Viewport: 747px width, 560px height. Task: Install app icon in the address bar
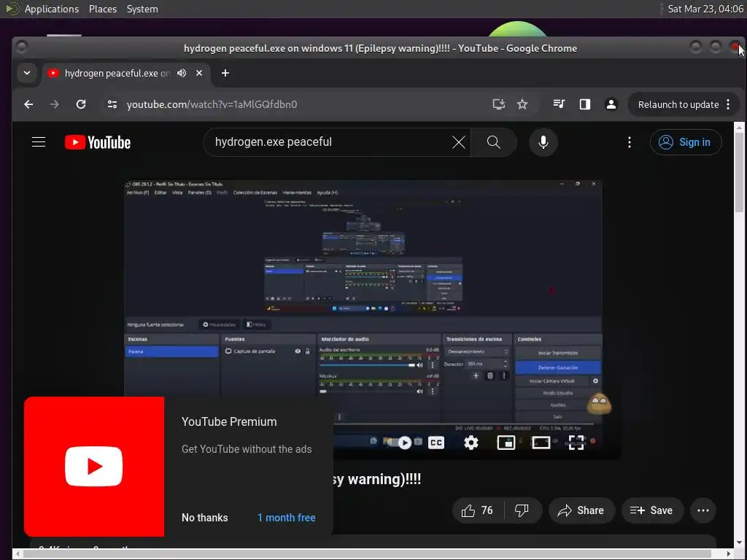(498, 104)
